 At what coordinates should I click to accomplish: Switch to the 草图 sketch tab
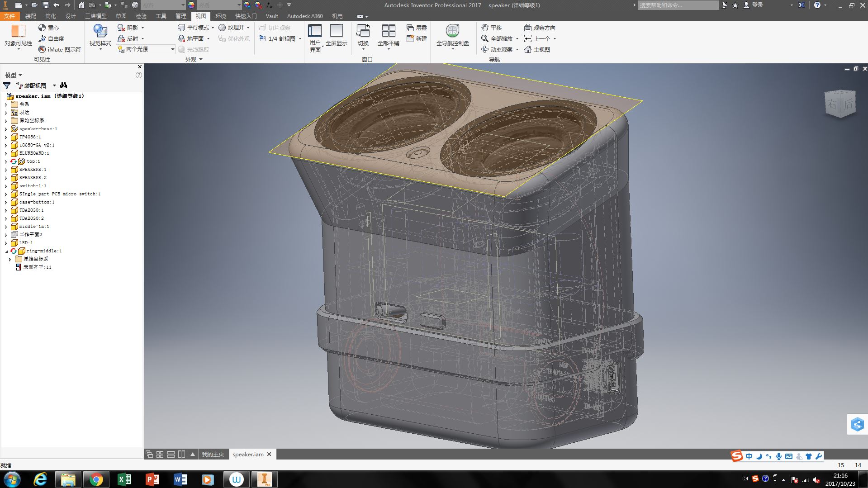click(121, 16)
